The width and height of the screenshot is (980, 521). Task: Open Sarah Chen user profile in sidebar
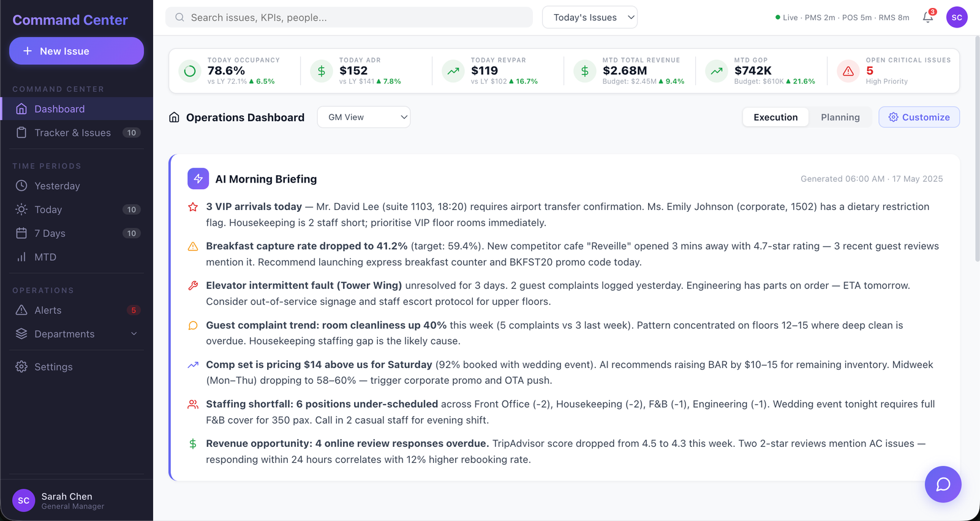coord(77,500)
